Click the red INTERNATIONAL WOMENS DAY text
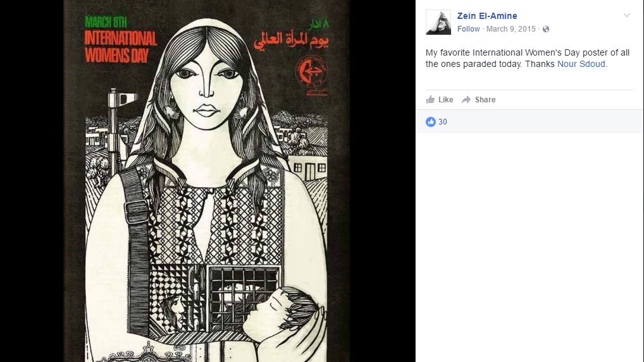Screen dimensions: 644x362 click(x=120, y=47)
